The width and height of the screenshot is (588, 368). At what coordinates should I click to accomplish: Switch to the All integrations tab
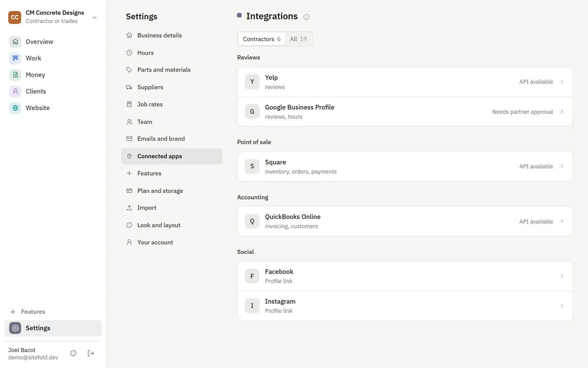[298, 39]
